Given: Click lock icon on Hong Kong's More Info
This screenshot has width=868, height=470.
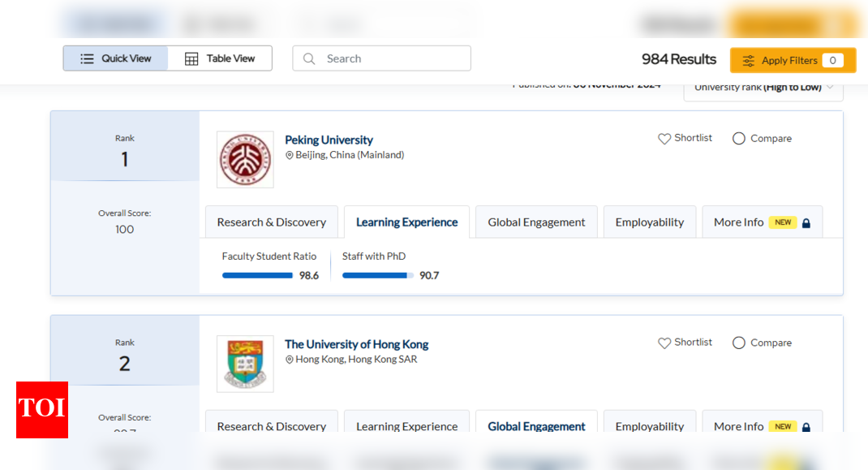Looking at the screenshot, I should tap(806, 427).
